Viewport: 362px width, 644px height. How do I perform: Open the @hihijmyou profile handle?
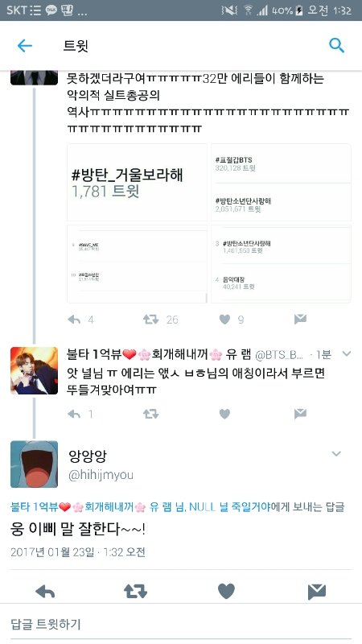(101, 475)
